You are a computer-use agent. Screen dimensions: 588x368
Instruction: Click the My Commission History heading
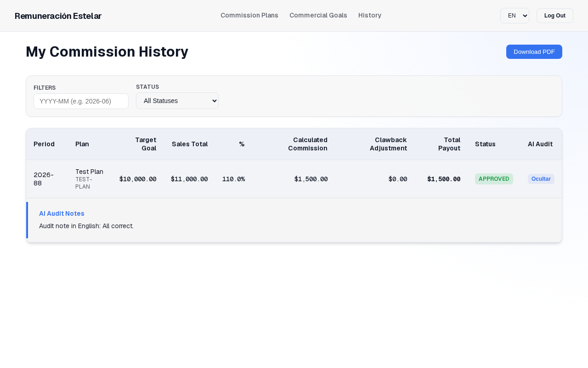pos(107,52)
